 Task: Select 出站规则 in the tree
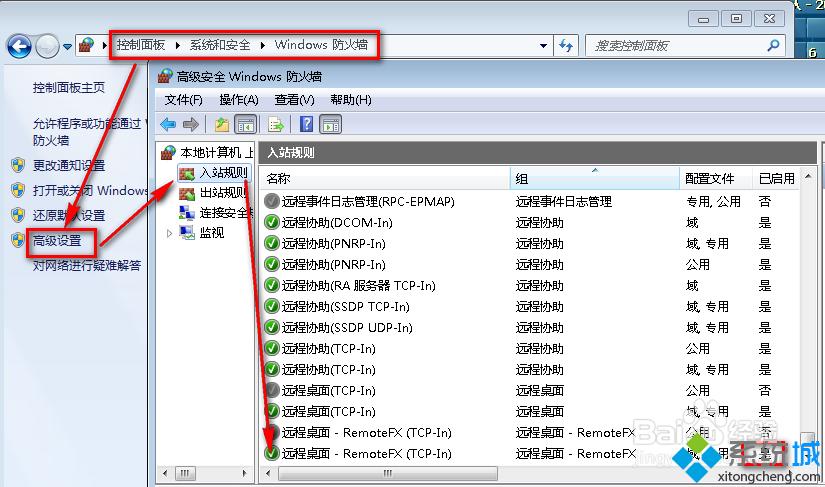click(214, 192)
